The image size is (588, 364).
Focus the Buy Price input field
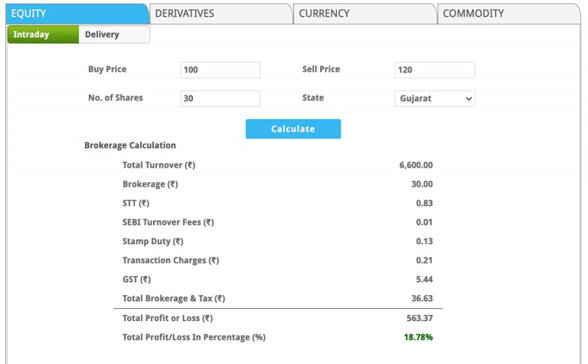point(220,70)
